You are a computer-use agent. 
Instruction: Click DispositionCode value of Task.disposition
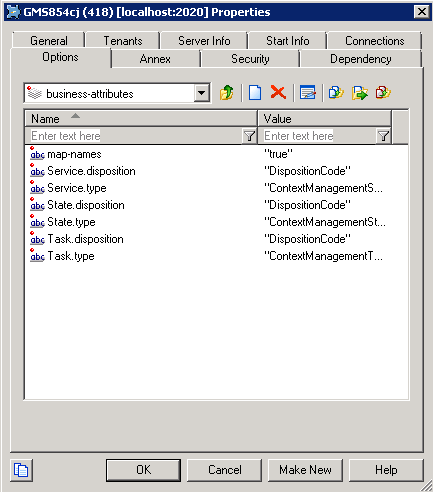coord(307,239)
